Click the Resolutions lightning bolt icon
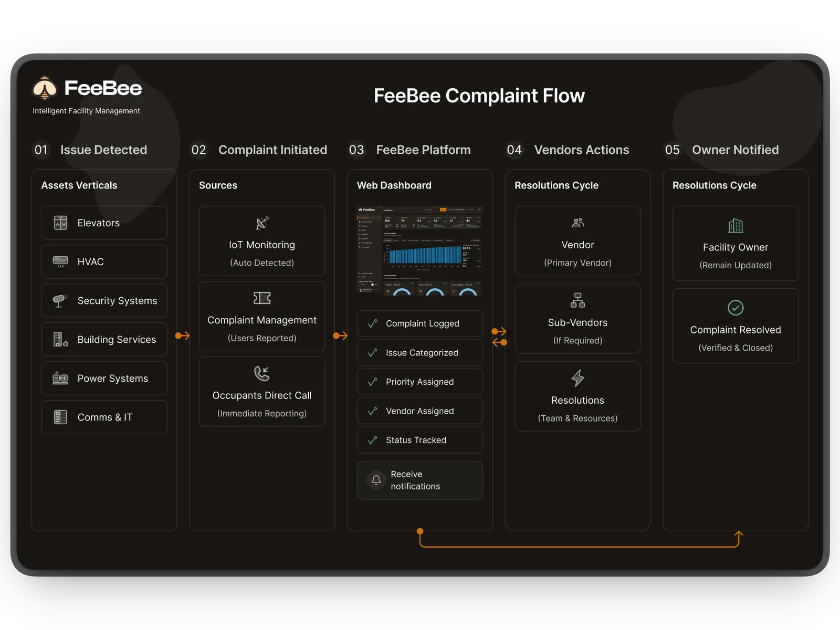Image resolution: width=840 pixels, height=630 pixels. [577, 377]
